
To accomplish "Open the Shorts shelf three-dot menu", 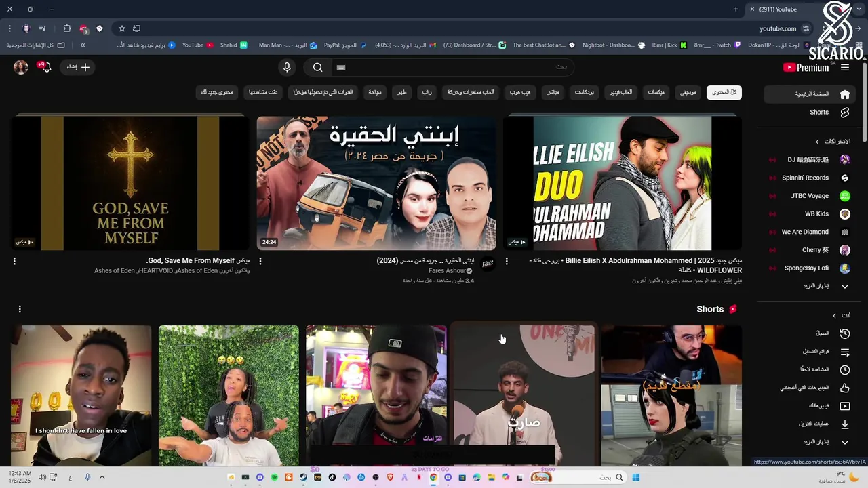I will [x=20, y=309].
